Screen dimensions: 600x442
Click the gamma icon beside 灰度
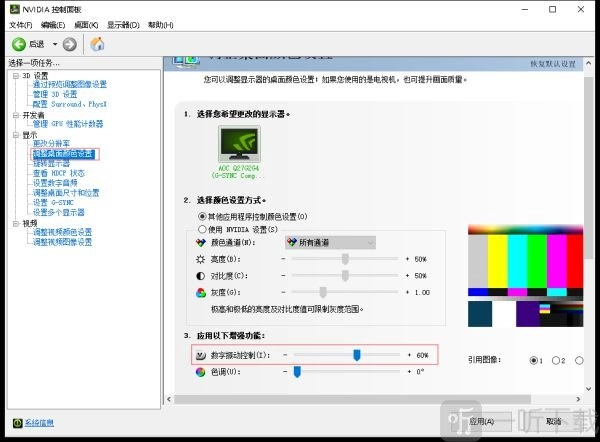198,292
